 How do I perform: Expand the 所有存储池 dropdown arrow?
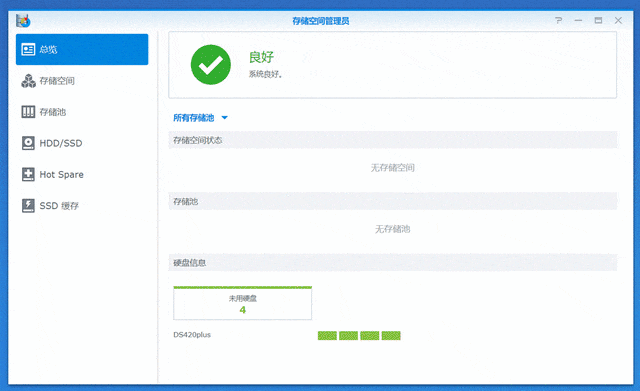pos(224,118)
